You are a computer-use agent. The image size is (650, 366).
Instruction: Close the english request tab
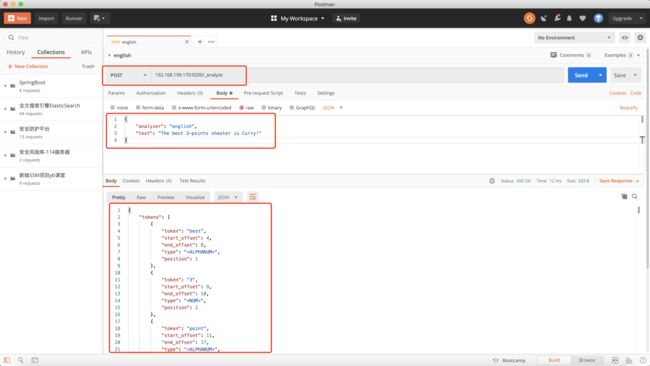(187, 42)
